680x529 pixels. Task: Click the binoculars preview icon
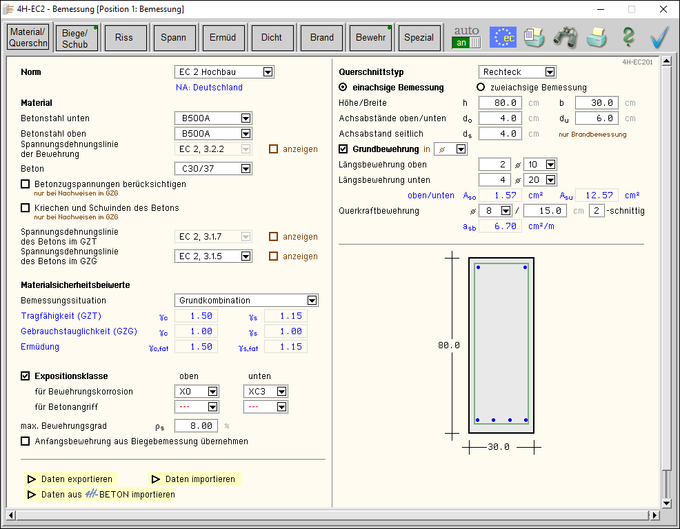click(565, 37)
